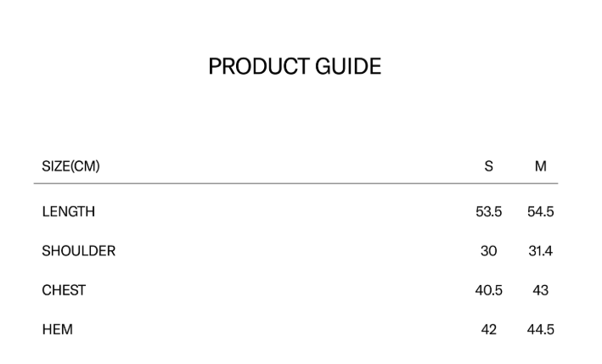This screenshot has width=602, height=364.
Task: Click the word PRODUCT in the heading
Action: coord(260,66)
